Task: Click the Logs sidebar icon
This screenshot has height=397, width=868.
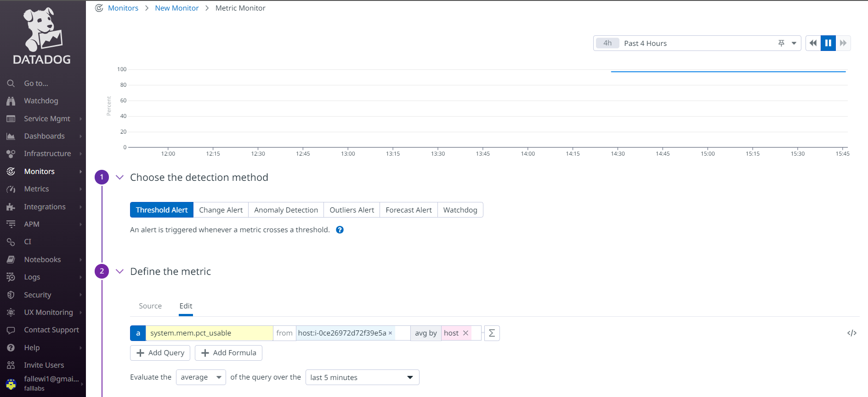Action: [11, 277]
